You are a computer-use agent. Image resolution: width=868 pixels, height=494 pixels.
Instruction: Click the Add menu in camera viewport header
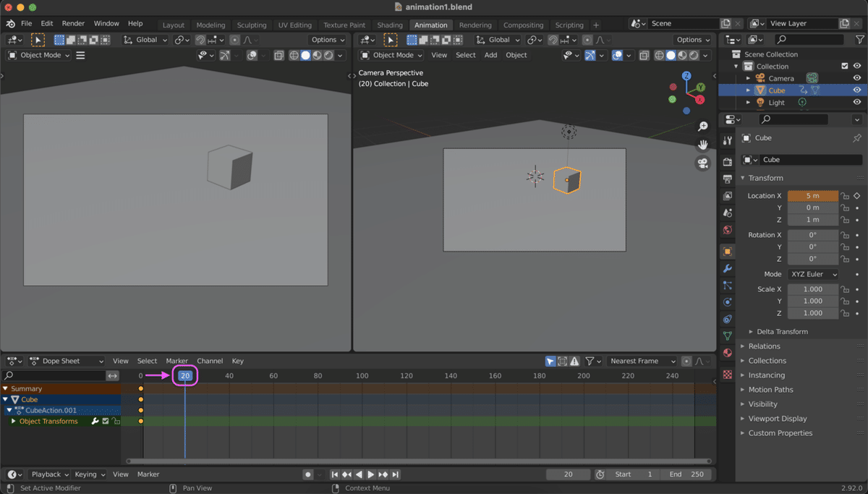[x=490, y=55]
